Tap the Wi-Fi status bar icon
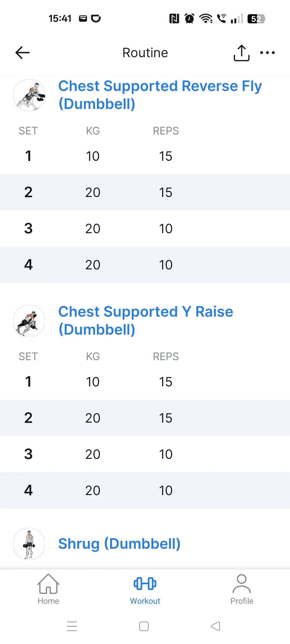The image size is (290, 644). (x=206, y=19)
